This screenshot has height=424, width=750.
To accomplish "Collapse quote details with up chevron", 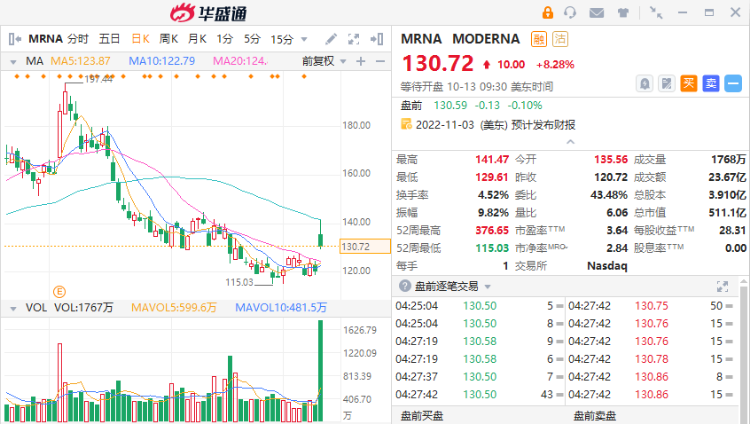I will coord(570,142).
